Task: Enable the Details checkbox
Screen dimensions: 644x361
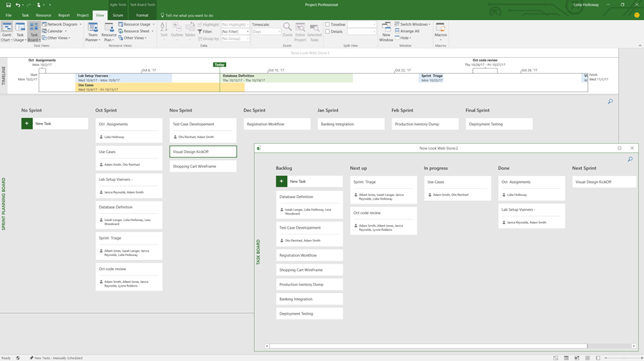Action: click(328, 31)
